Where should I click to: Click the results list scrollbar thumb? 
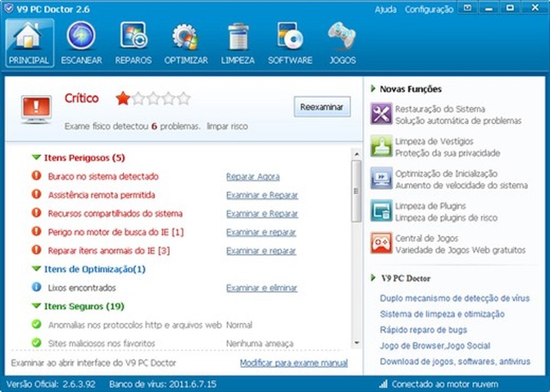(356, 191)
